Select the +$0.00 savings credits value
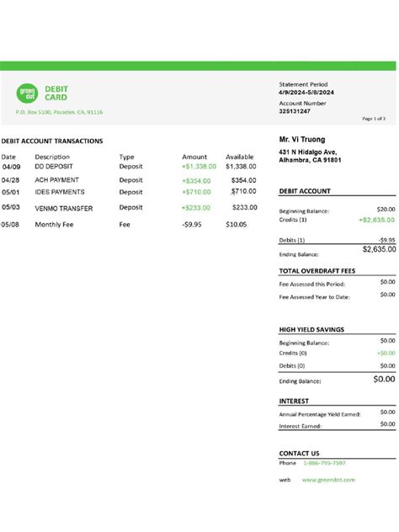 [386, 354]
